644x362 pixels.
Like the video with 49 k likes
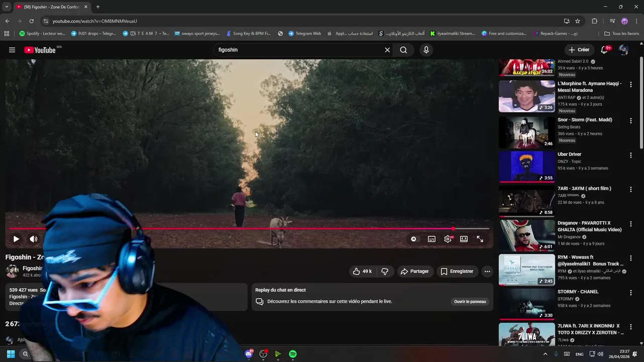[362, 271]
